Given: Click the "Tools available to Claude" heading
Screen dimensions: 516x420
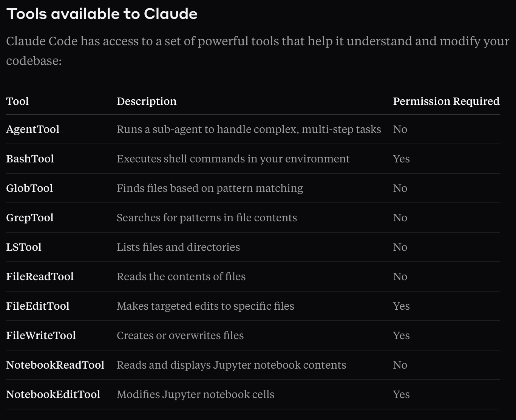Looking at the screenshot, I should (102, 14).
